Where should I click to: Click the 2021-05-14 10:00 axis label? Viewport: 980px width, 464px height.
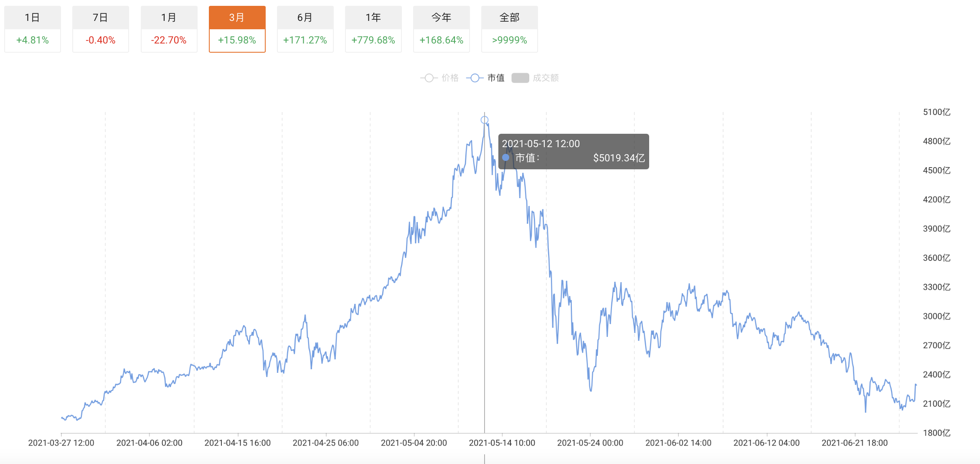(x=502, y=443)
